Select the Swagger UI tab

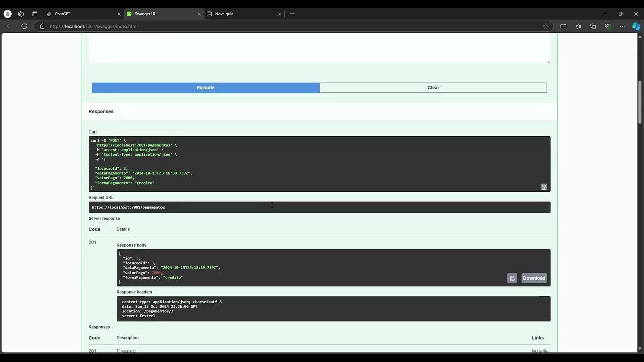pos(164,14)
